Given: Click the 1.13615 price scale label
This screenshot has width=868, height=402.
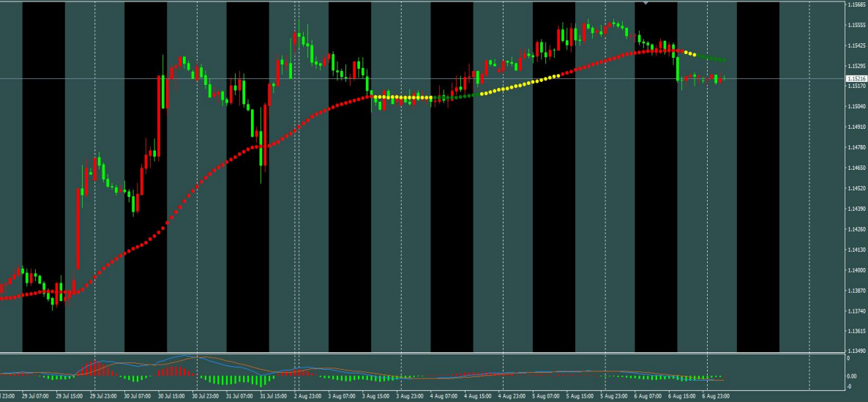Looking at the screenshot, I should click(x=856, y=331).
